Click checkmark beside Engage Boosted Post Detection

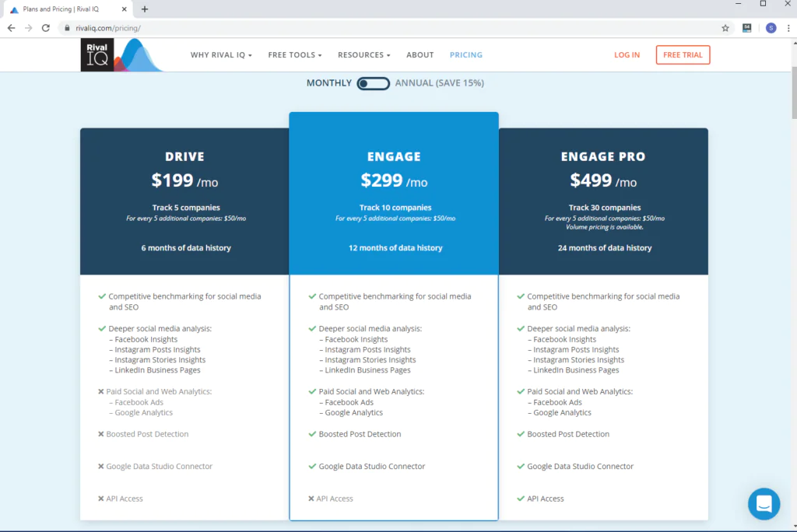pyautogui.click(x=312, y=434)
